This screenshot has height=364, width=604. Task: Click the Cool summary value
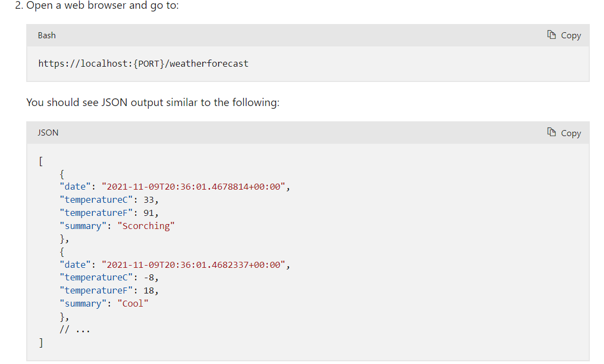tap(133, 303)
